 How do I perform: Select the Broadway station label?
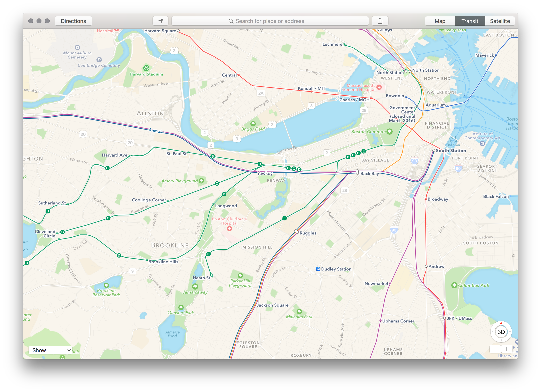pos(438,199)
